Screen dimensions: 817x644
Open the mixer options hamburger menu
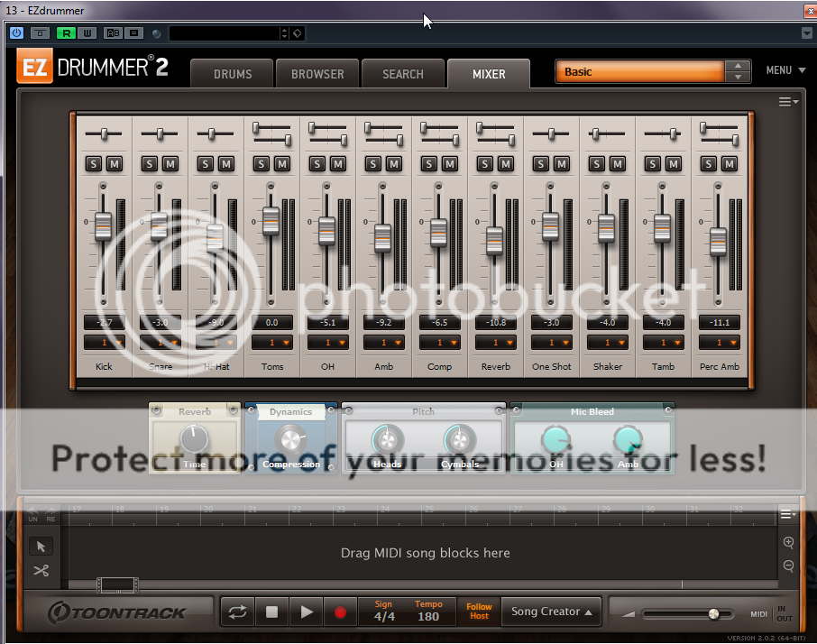coord(787,102)
